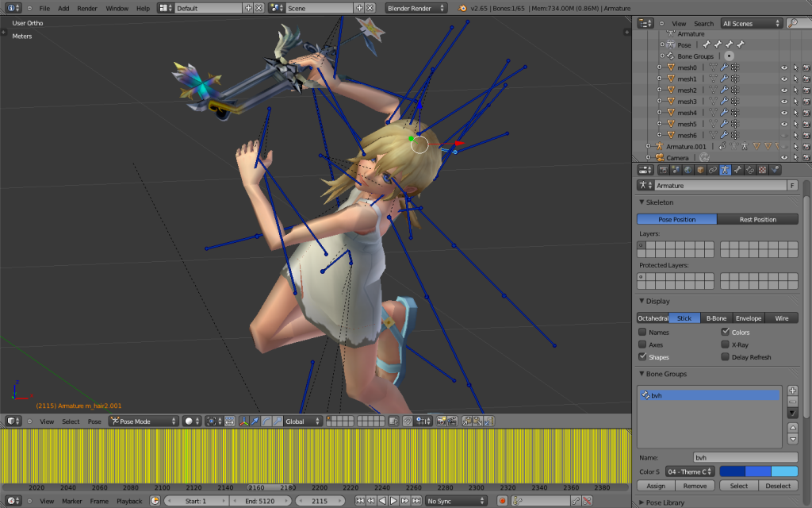Toggle renderability camera for mesh1

(x=806, y=79)
